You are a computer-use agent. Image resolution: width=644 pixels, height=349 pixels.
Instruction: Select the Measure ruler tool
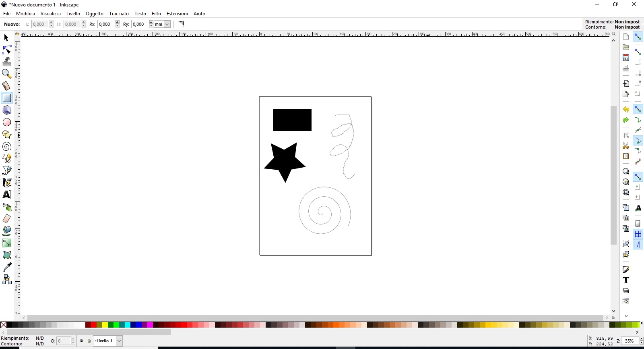click(6, 86)
